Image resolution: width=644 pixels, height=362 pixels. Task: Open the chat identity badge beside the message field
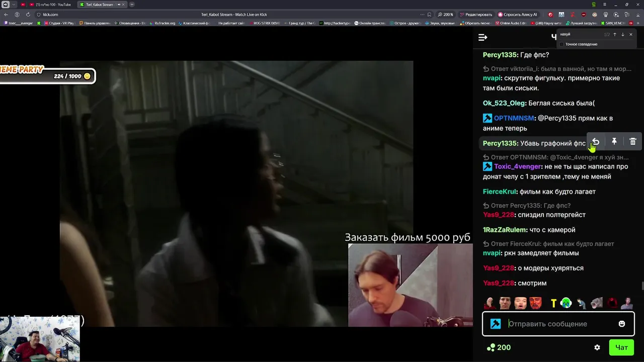pyautogui.click(x=496, y=324)
